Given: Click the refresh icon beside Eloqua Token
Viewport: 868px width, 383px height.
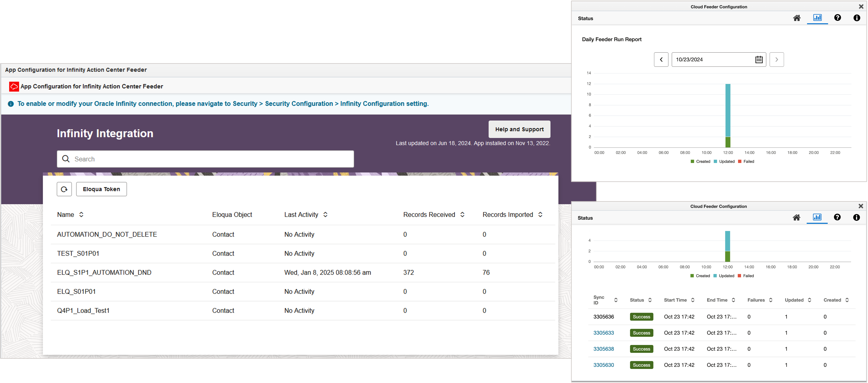Looking at the screenshot, I should [64, 189].
